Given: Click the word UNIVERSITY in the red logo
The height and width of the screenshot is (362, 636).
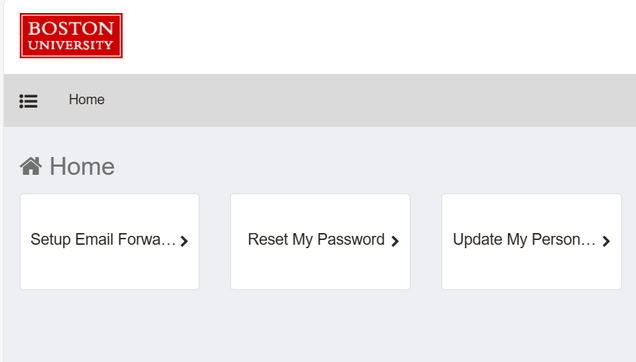Looking at the screenshot, I should [x=71, y=45].
